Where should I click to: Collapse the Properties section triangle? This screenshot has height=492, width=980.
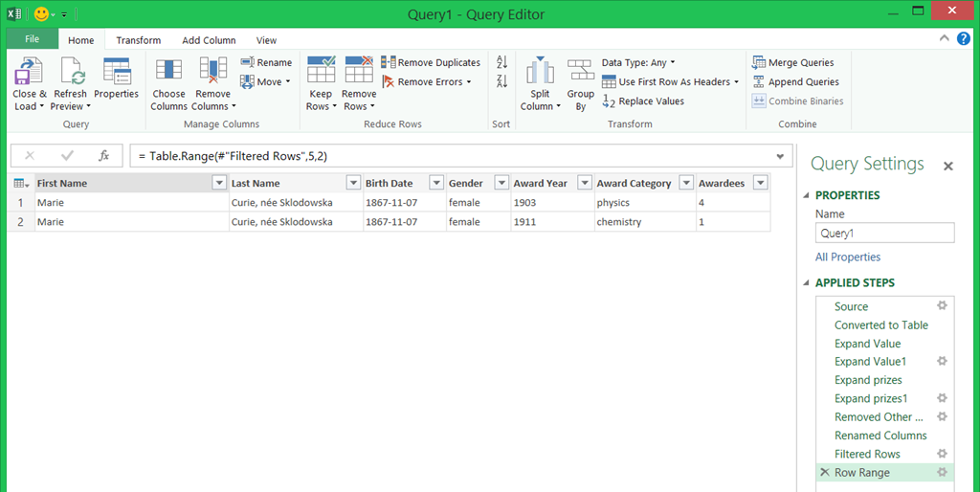tap(806, 196)
